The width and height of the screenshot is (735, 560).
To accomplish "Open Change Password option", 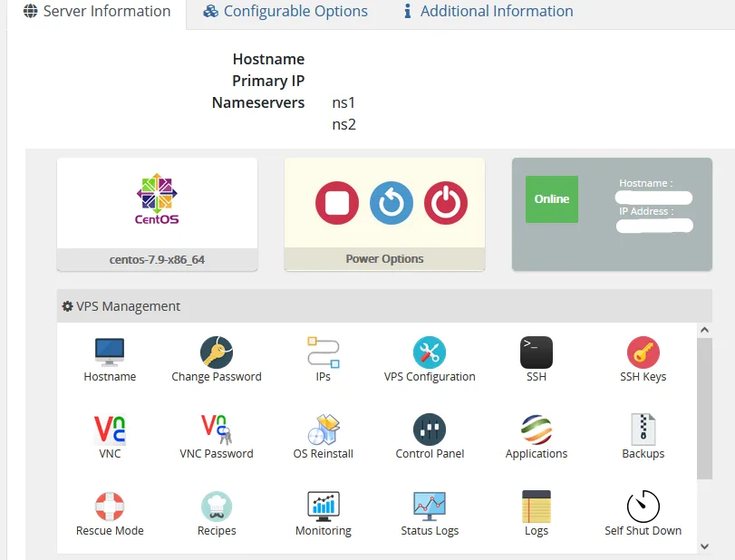I will pyautogui.click(x=217, y=352).
